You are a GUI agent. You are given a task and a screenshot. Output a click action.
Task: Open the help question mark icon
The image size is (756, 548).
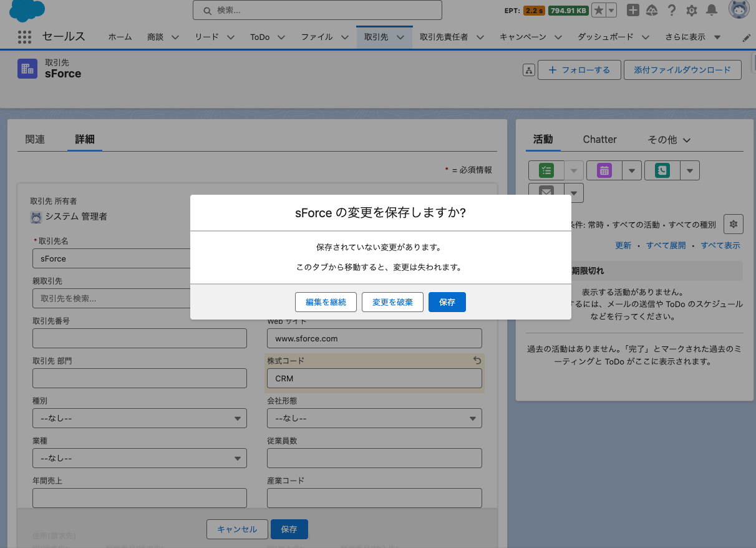click(x=672, y=10)
